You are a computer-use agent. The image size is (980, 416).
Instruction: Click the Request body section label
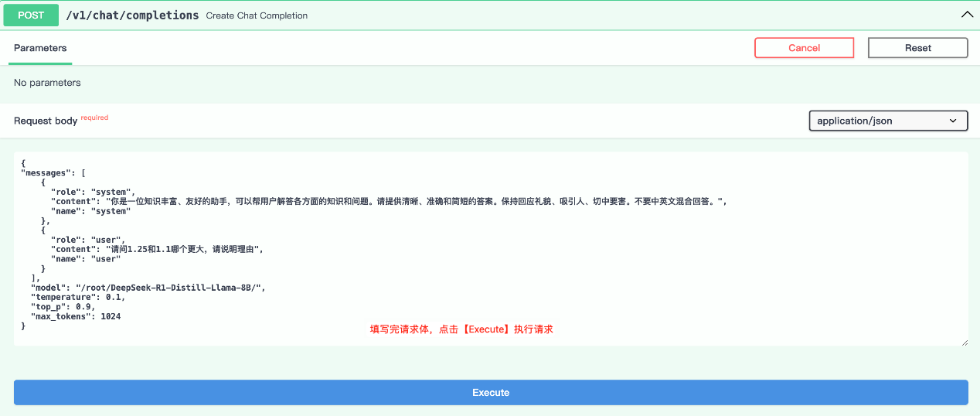point(46,121)
